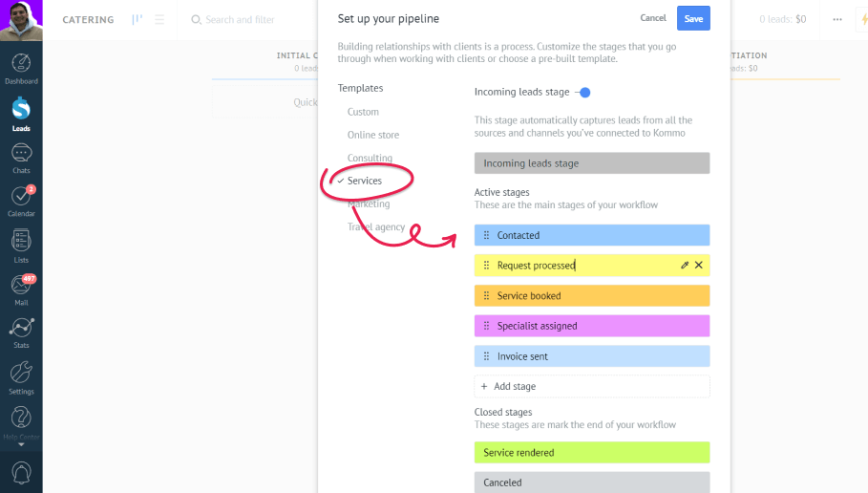Save the pipeline setup
This screenshot has height=493, width=868.
coord(693,19)
